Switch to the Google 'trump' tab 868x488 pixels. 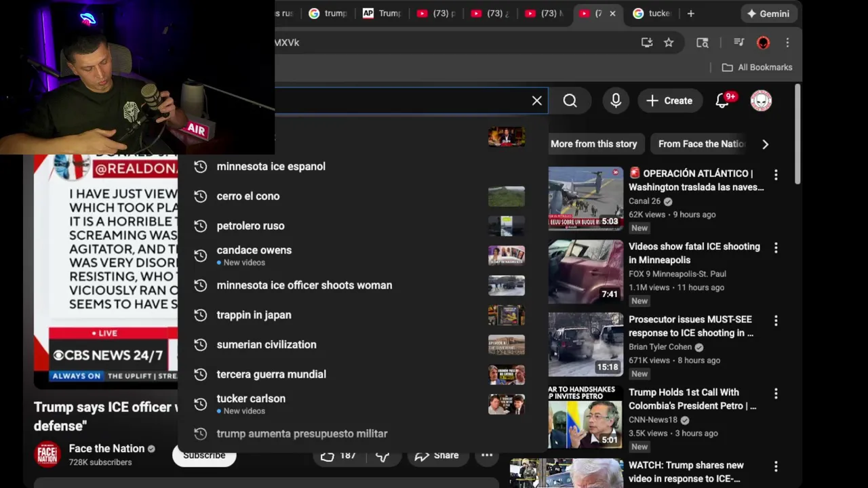328,14
